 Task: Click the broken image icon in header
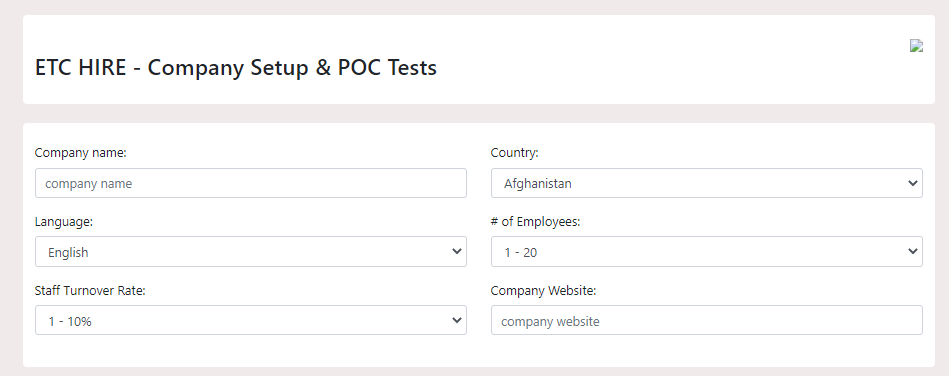tap(916, 46)
